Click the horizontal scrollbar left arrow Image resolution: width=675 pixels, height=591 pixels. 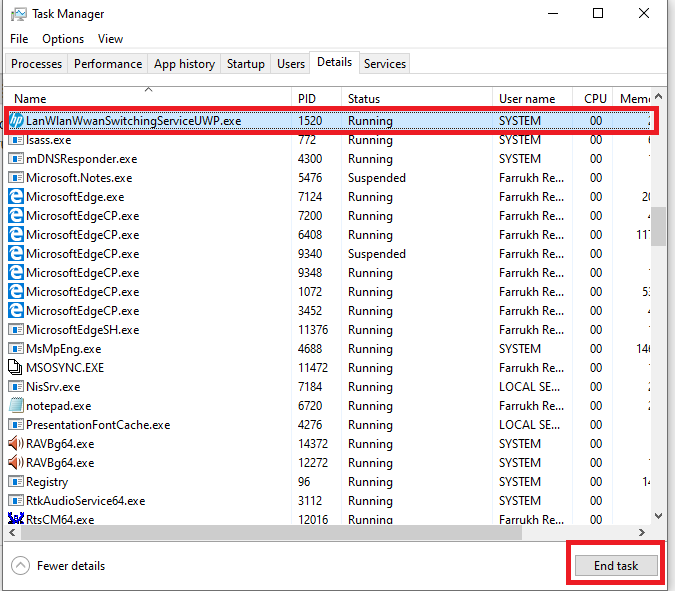pyautogui.click(x=12, y=532)
